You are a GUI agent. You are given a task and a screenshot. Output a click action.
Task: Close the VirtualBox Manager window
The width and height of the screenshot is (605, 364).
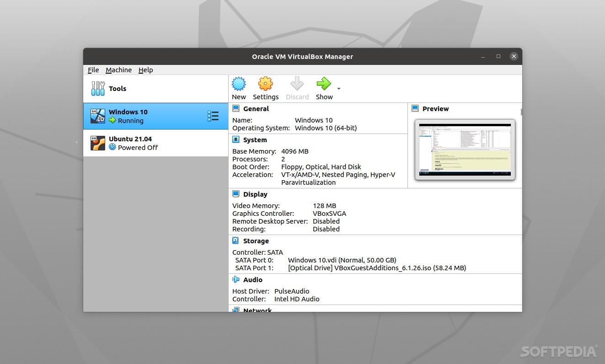[x=514, y=56]
